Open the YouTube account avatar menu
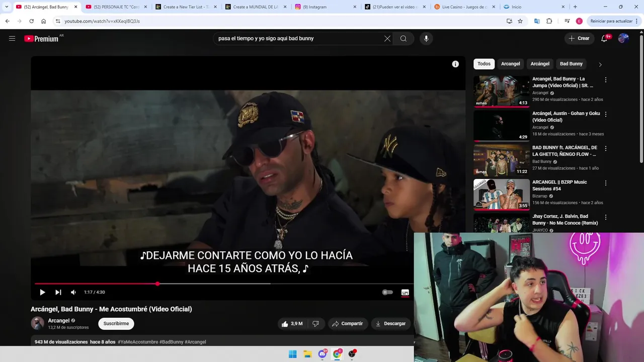Image resolution: width=644 pixels, height=362 pixels. click(623, 38)
